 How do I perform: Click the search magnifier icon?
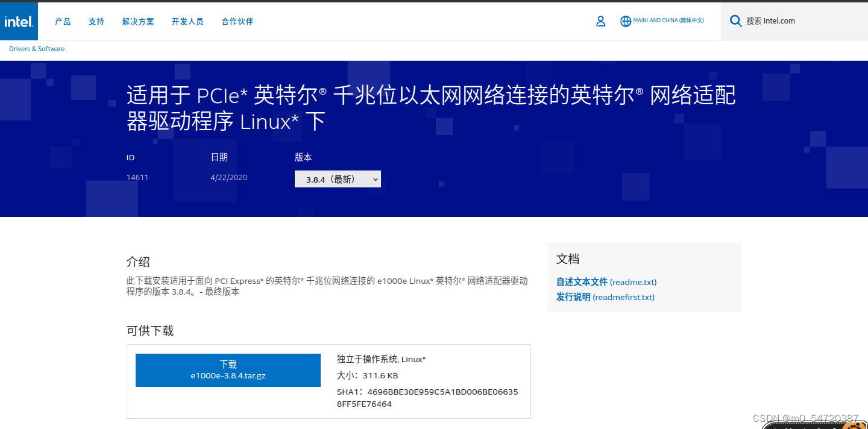[735, 21]
